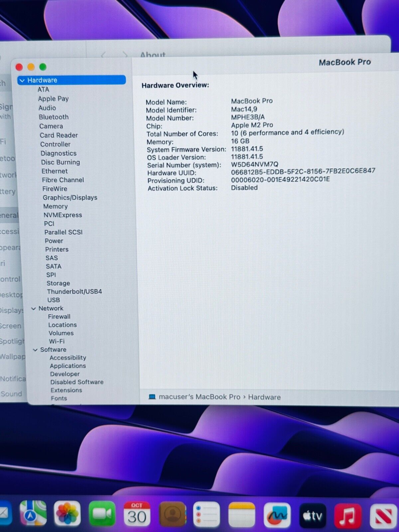Viewport: 399px width, 532px height.
Task: Select Disc Burning in the sidebar
Action: (x=61, y=162)
